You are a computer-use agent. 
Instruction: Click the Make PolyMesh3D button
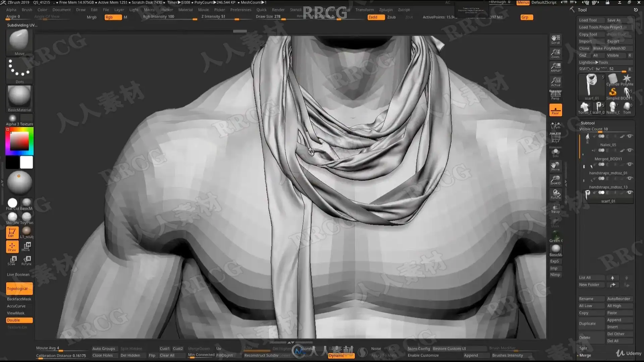609,48
